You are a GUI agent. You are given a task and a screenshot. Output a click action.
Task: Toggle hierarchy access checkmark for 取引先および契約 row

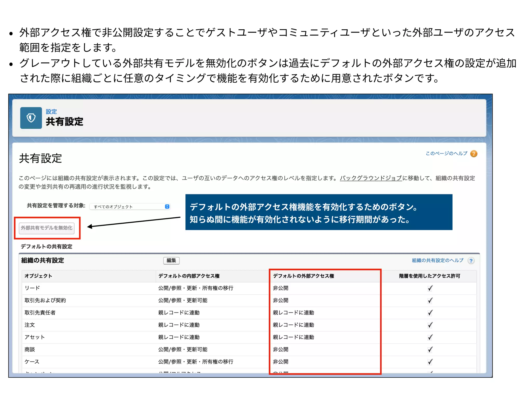(x=430, y=301)
